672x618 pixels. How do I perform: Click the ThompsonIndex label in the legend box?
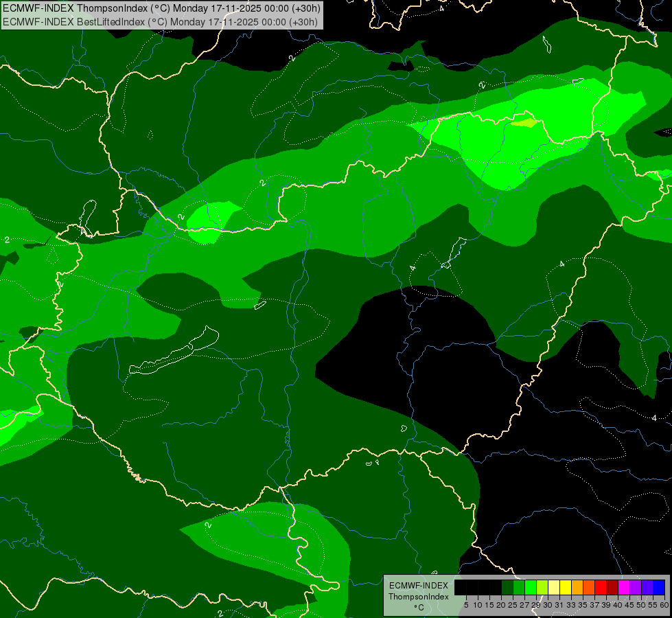pos(418,597)
